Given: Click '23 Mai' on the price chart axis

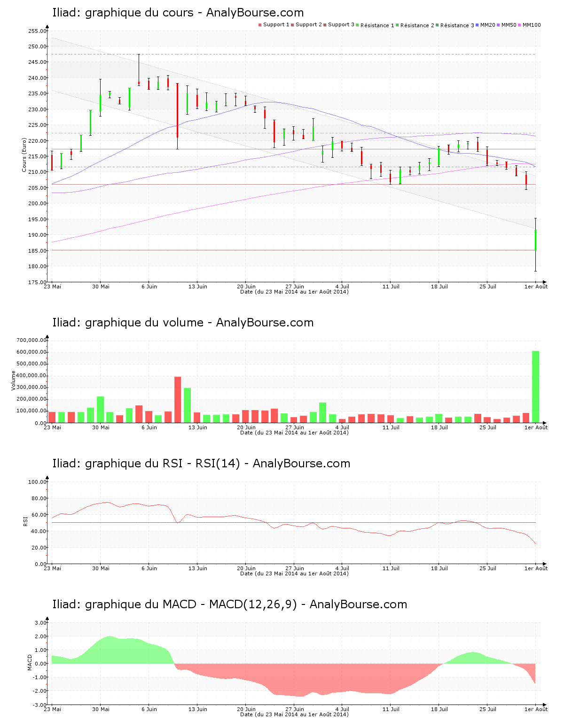Looking at the screenshot, I should [x=52, y=287].
